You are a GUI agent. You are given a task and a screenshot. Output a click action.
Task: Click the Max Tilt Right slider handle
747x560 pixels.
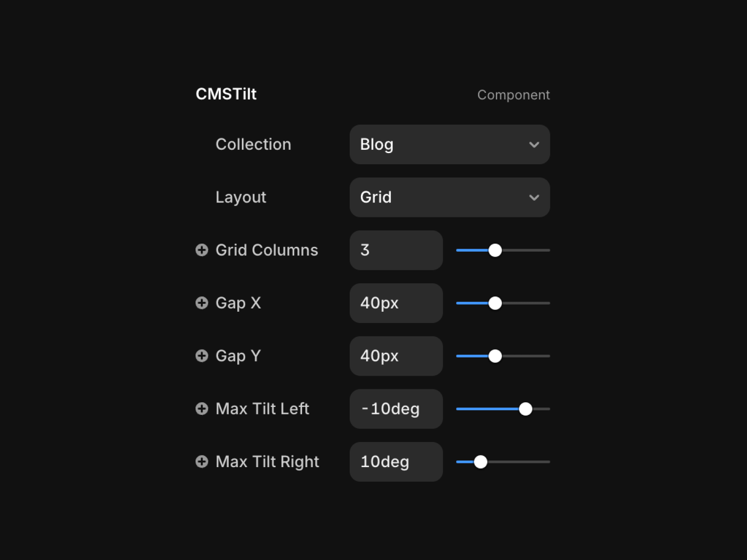[480, 462]
